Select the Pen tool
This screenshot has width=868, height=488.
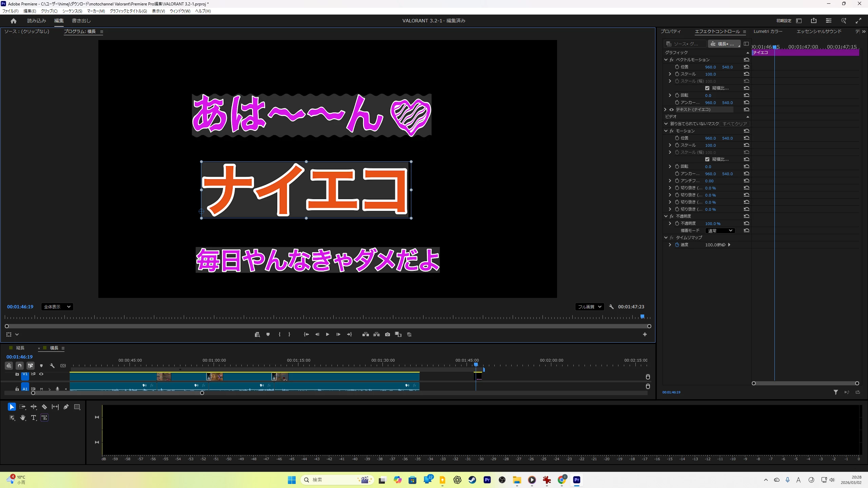pyautogui.click(x=66, y=407)
